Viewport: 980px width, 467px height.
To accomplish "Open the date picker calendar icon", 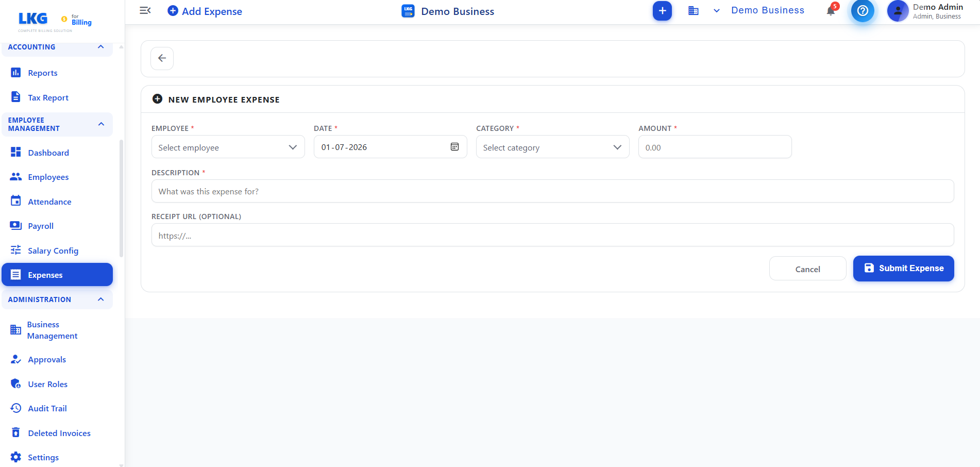I will 454,147.
